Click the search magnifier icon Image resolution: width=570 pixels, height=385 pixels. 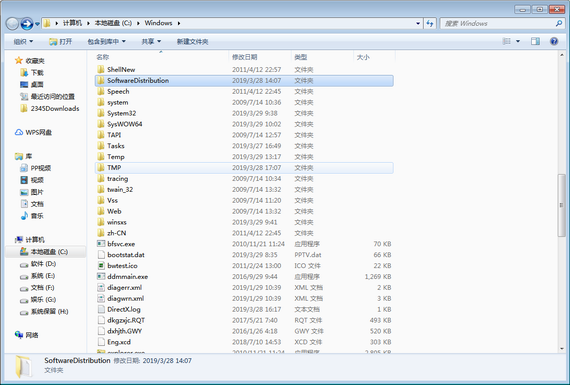[x=559, y=24]
